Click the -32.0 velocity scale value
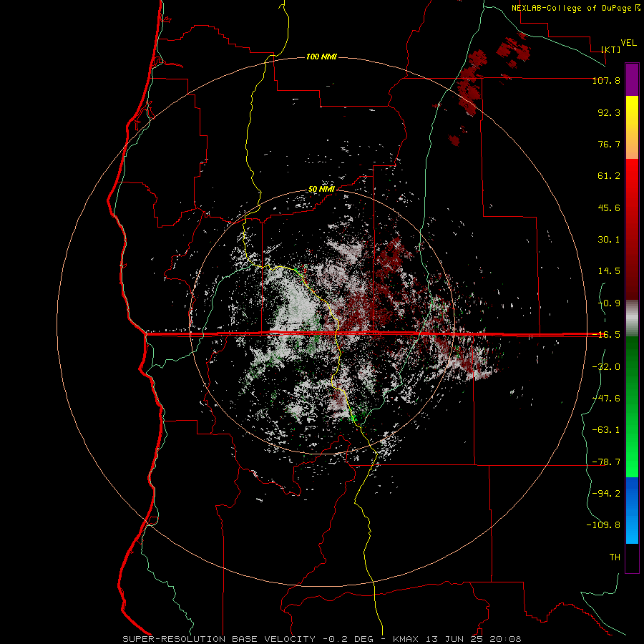Screen dimensions: 644x644 coord(606,367)
